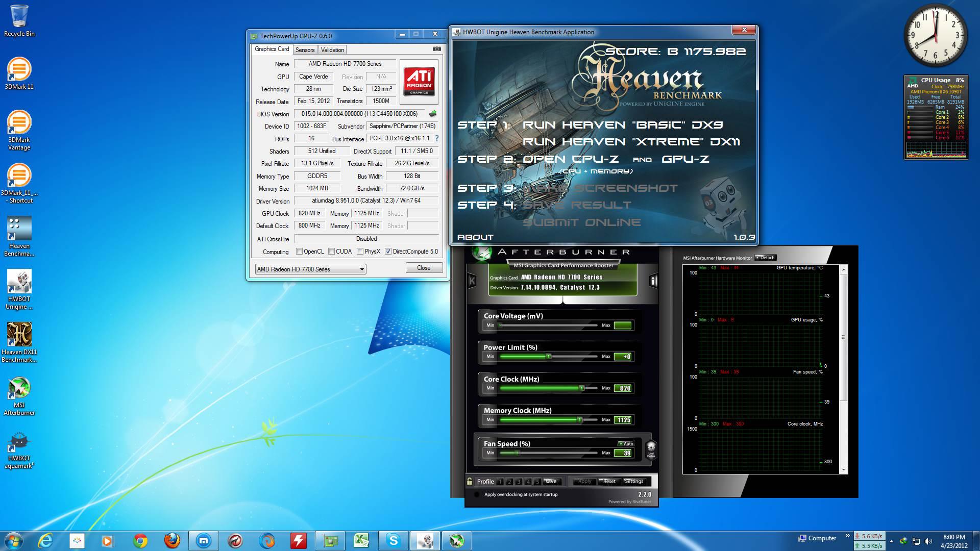Toggle the fan speed Auto button
Image resolution: width=980 pixels, height=551 pixels.
pyautogui.click(x=626, y=443)
